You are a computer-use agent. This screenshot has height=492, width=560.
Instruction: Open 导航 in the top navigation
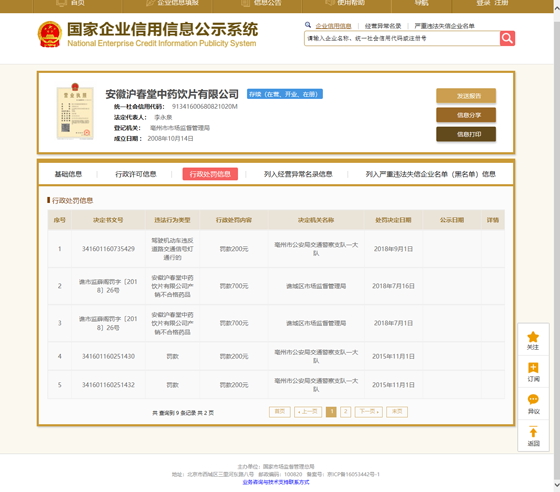[421, 3]
